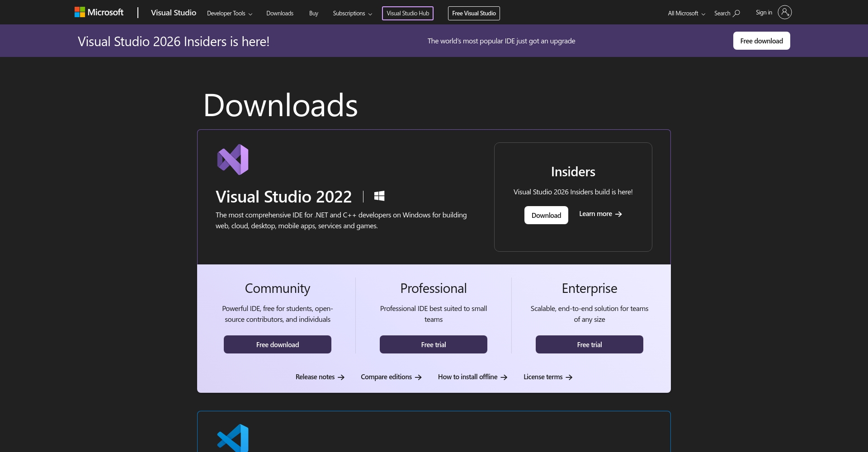Viewport: 868px width, 452px height.
Task: Open the Subscriptions dropdown
Action: pyautogui.click(x=352, y=13)
